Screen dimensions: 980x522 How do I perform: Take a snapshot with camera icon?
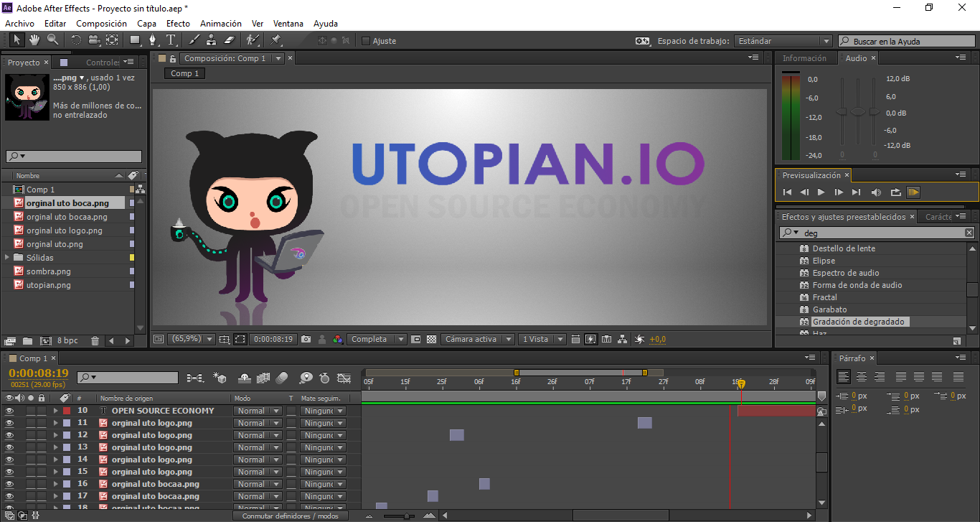[306, 339]
